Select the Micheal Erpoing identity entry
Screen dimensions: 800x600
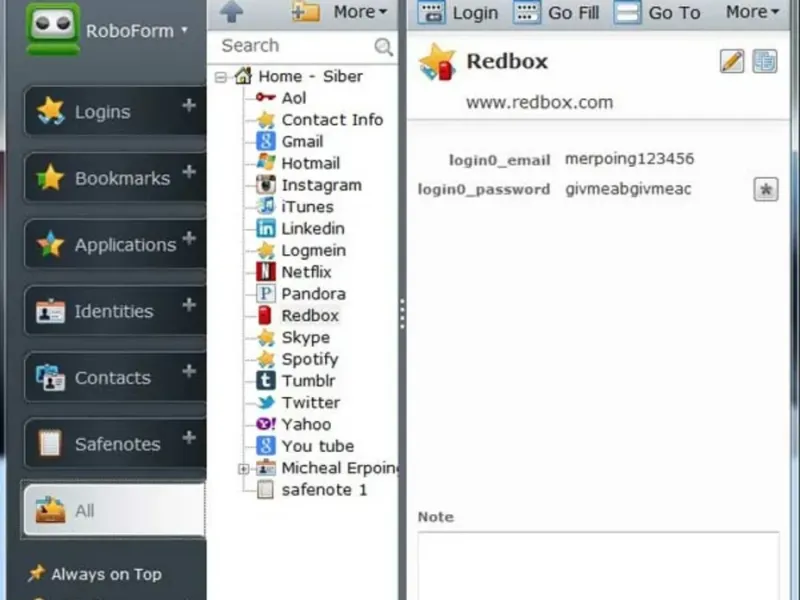click(327, 468)
